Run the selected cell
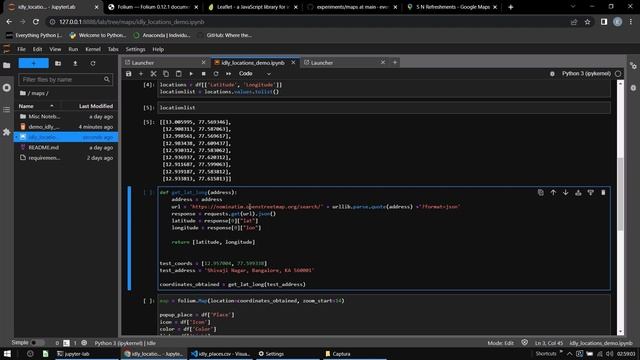 [x=191, y=74]
